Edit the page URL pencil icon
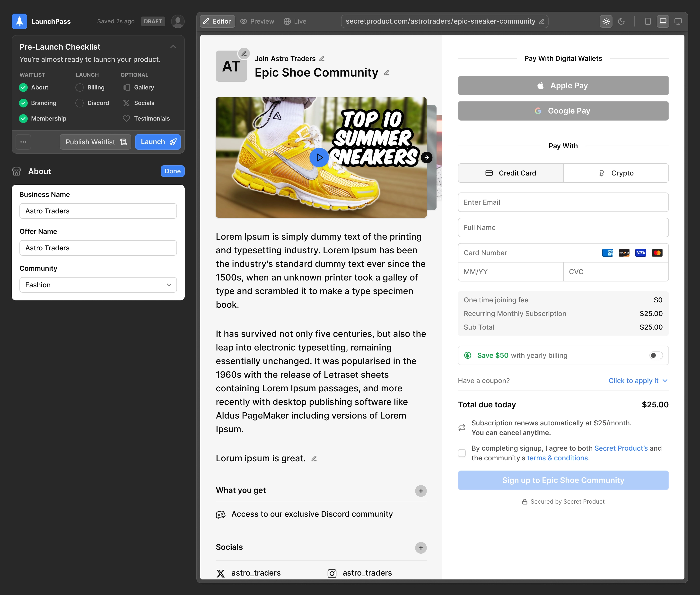700x595 pixels. tap(542, 21)
